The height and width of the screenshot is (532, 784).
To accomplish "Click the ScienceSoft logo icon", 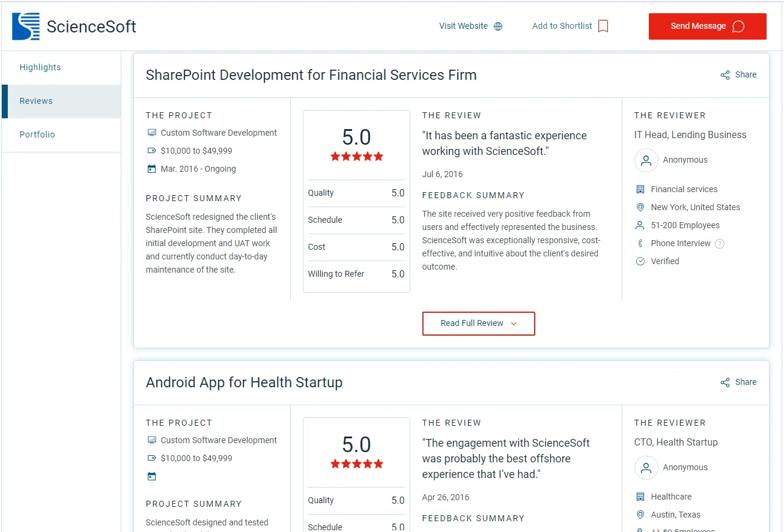I will pos(26,26).
